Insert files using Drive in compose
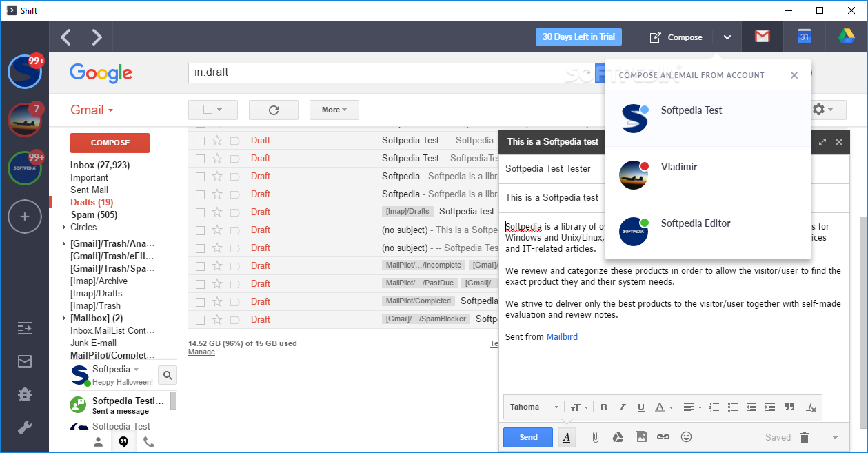 tap(618, 437)
